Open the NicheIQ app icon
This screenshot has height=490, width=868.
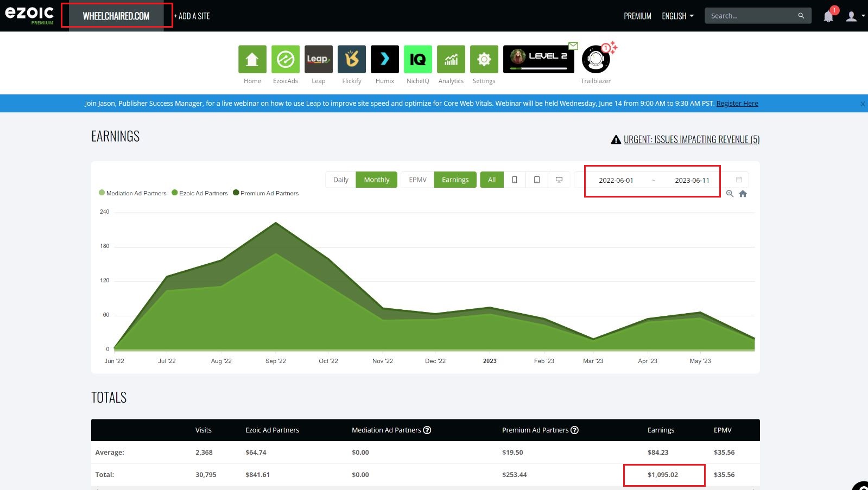(x=418, y=59)
